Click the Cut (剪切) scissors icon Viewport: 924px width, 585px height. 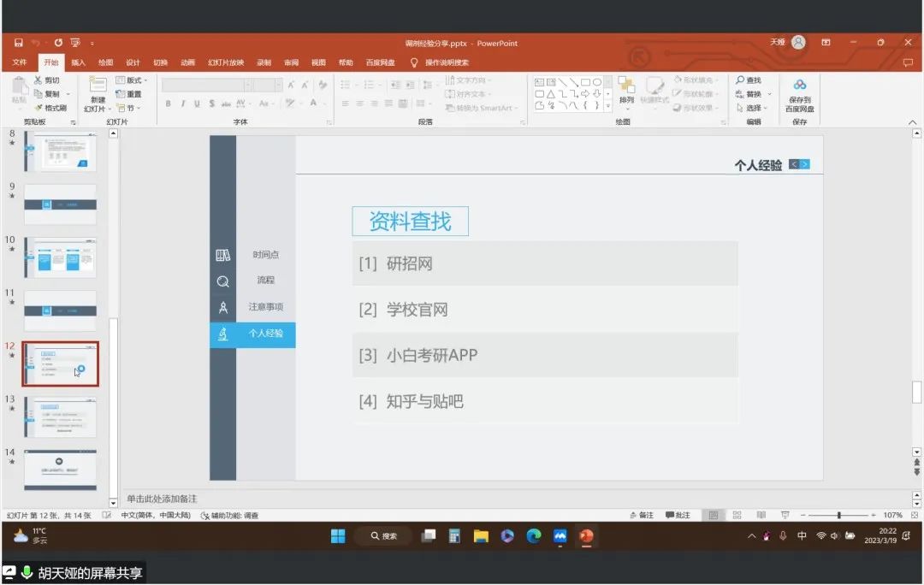(38, 80)
